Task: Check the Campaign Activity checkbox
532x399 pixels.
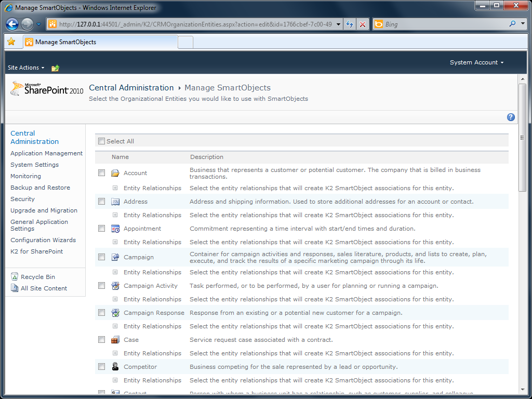Action: [101, 285]
